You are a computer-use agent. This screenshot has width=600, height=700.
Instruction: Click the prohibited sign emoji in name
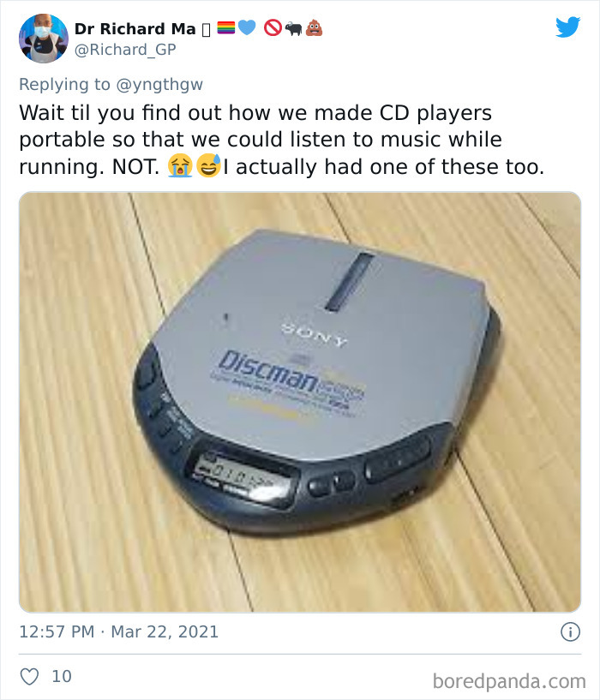click(273, 27)
